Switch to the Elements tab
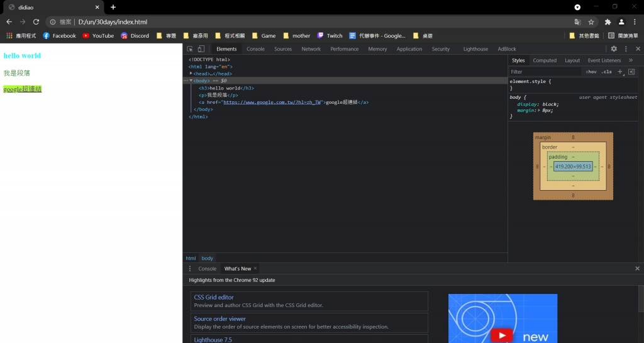Screen dimensions: 644x343 226,49
